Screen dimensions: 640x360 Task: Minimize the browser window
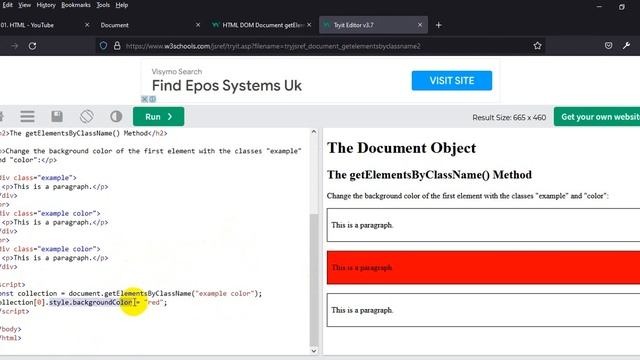[x=599, y=7]
